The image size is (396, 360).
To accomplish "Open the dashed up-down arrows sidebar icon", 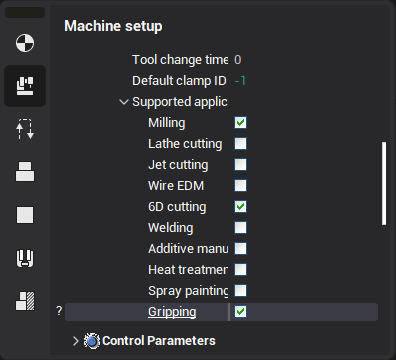I will (x=25, y=129).
